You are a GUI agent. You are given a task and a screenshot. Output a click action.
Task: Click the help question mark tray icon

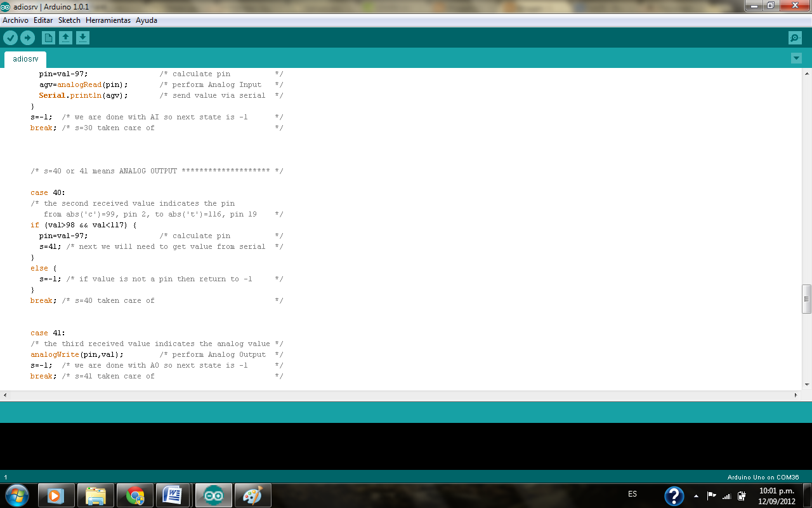pyautogui.click(x=674, y=495)
